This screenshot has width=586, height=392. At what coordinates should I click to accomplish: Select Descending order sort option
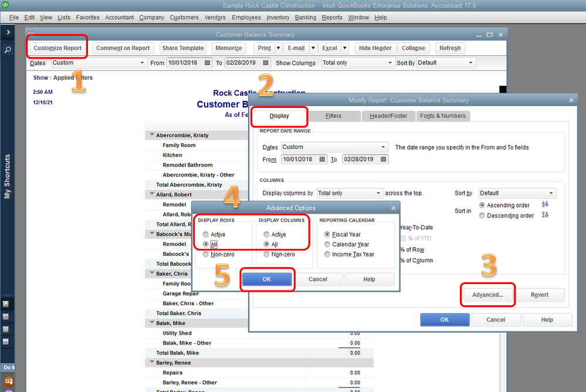click(482, 216)
